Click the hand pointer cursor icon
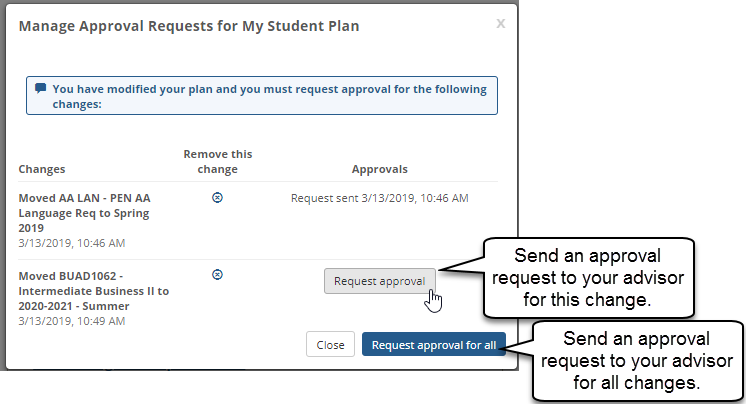Viewport: 746px width, 404px height. (x=433, y=299)
